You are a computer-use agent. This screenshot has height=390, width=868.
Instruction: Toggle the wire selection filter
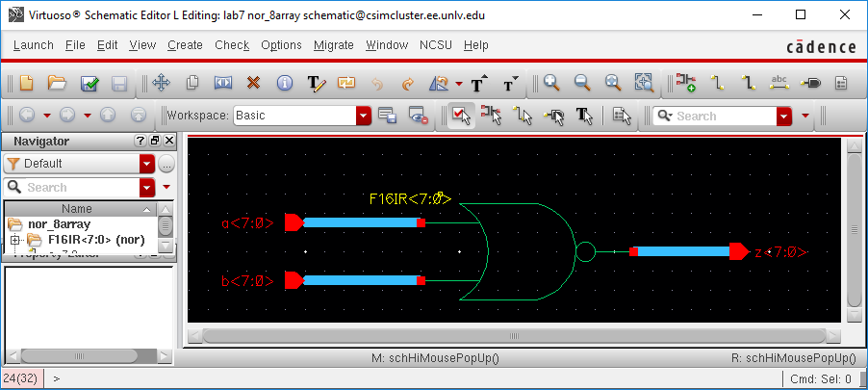click(522, 116)
